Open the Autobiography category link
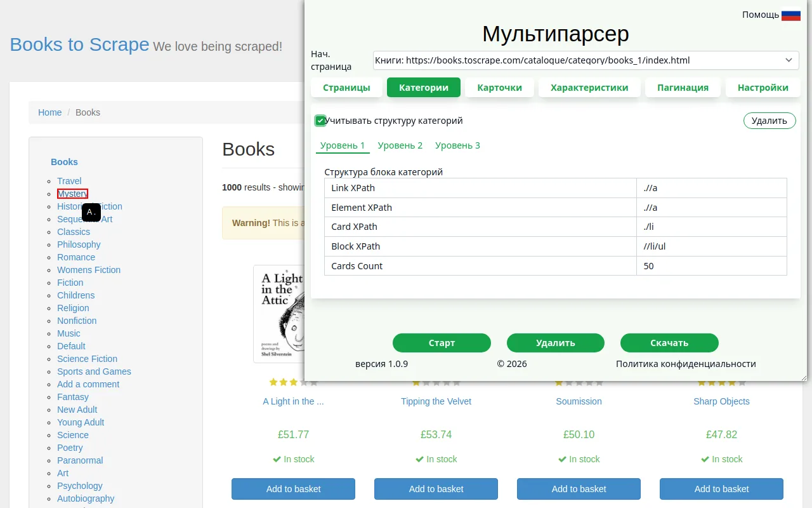The image size is (812, 508). click(86, 498)
